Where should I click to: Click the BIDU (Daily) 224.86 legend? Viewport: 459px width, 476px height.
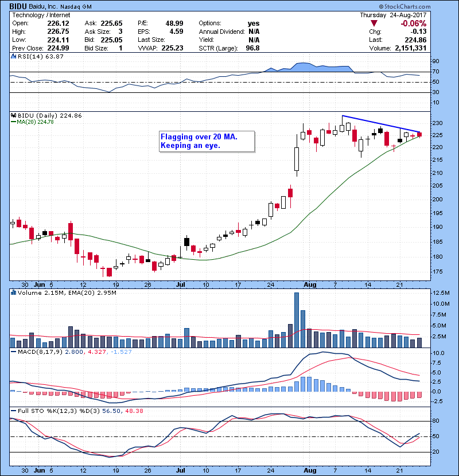click(49, 115)
